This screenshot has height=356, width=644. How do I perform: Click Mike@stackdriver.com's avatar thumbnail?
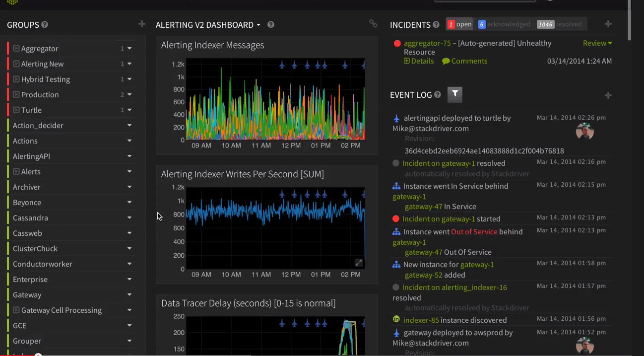tap(585, 131)
